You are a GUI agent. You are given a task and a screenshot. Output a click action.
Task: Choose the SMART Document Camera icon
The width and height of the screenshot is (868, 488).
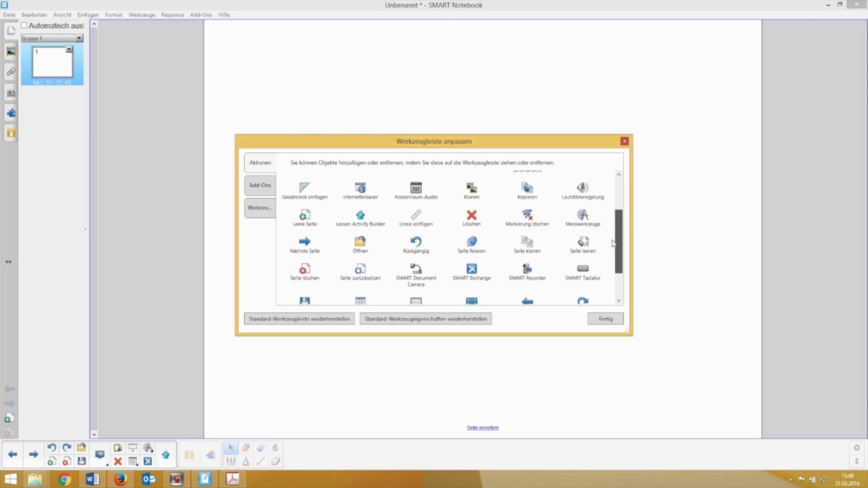[x=416, y=268]
